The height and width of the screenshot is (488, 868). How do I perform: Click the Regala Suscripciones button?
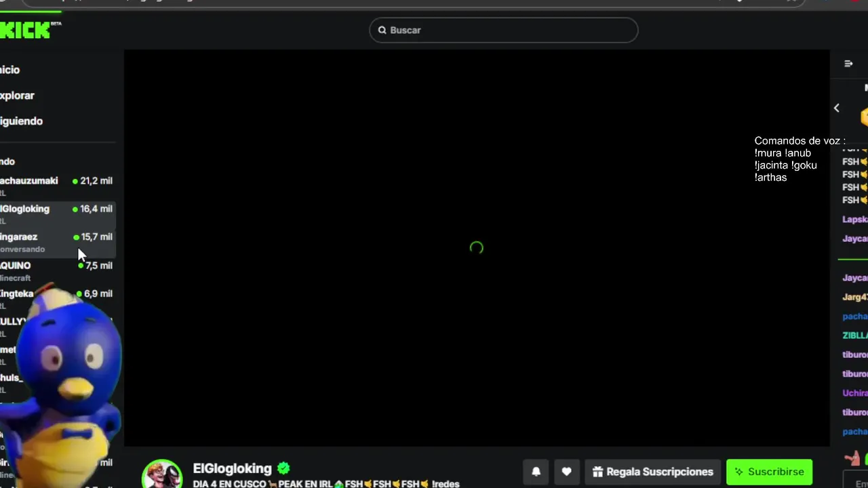(652, 472)
